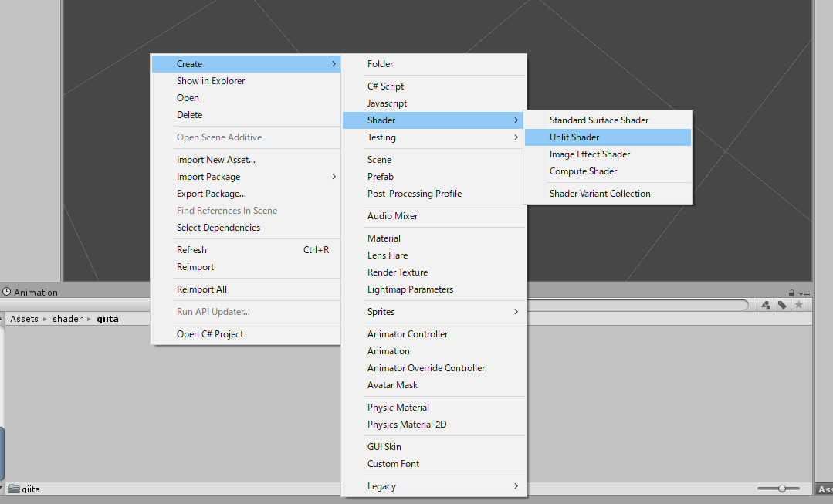
Task: Click the thumbnail size slider handle
Action: pos(782,489)
